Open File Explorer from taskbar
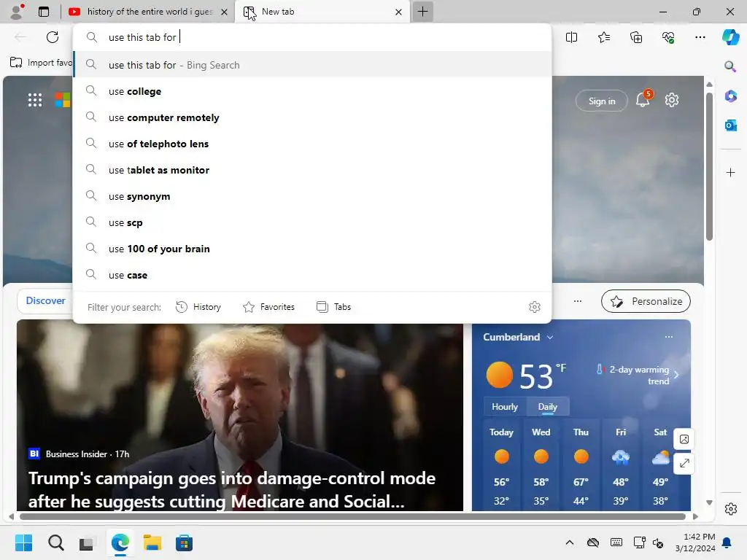 pyautogui.click(x=152, y=542)
